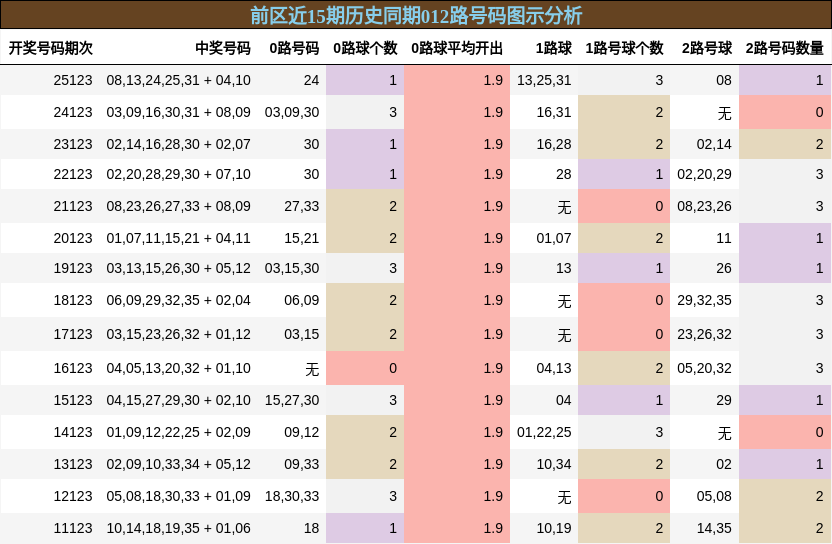Click winning numbers 04,15,27,29,30 + 02,10

click(178, 400)
